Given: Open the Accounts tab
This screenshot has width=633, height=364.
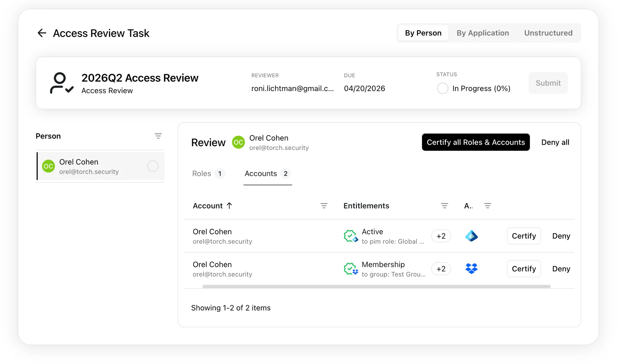Looking at the screenshot, I should [268, 173].
